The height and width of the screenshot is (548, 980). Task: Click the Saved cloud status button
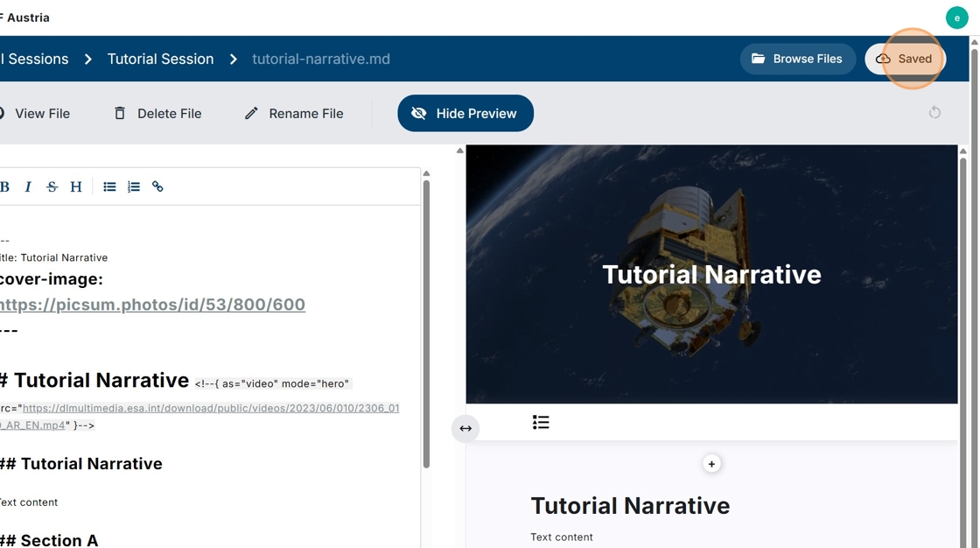905,59
